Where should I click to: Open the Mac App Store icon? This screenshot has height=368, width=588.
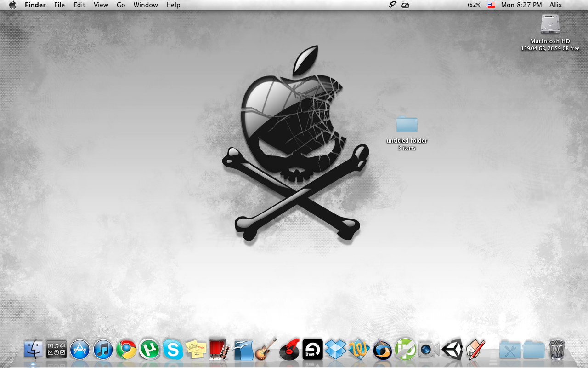coord(80,350)
